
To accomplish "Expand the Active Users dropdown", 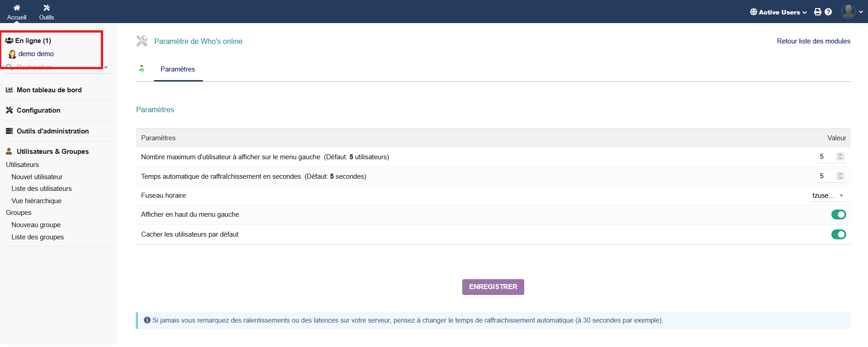I will pos(778,12).
